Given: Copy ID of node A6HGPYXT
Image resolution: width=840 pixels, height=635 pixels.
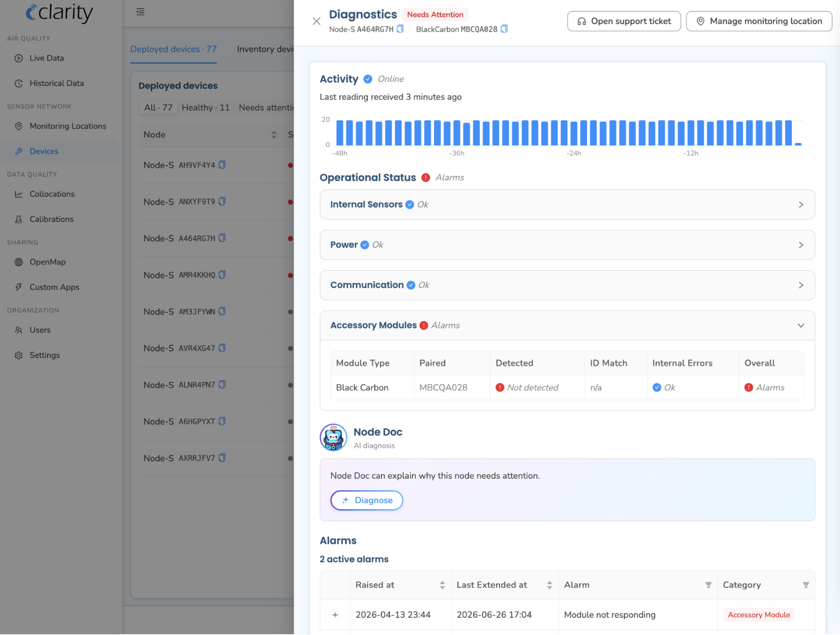Looking at the screenshot, I should click(222, 421).
